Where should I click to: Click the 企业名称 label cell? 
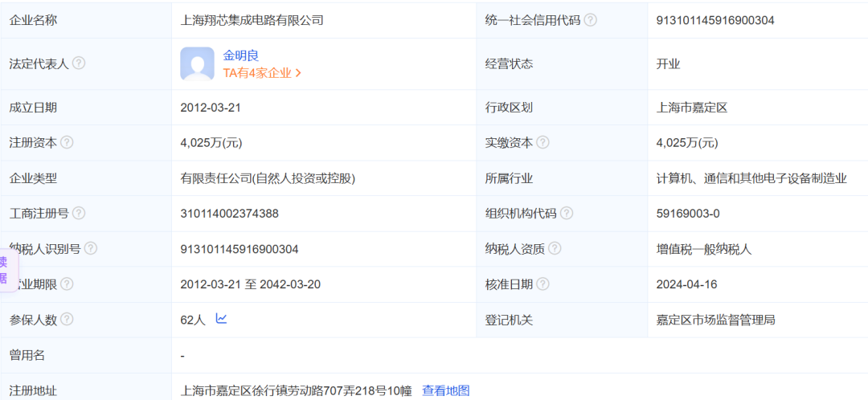[x=86, y=20]
